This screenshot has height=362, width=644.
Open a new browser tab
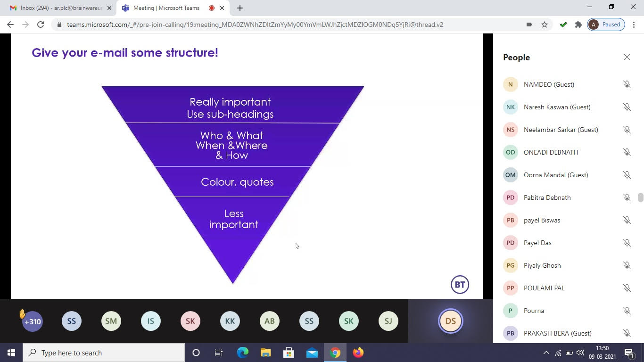pos(240,8)
